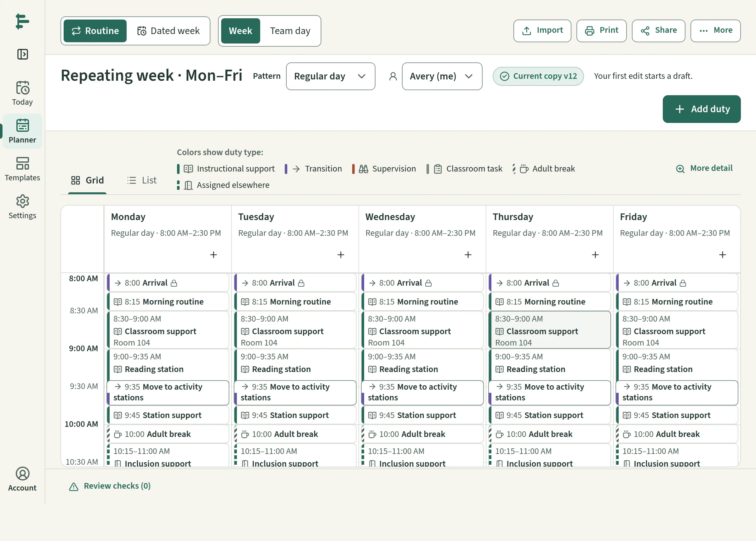The height and width of the screenshot is (541, 756).
Task: Add a duty to Friday with plus icon
Action: 722,255
